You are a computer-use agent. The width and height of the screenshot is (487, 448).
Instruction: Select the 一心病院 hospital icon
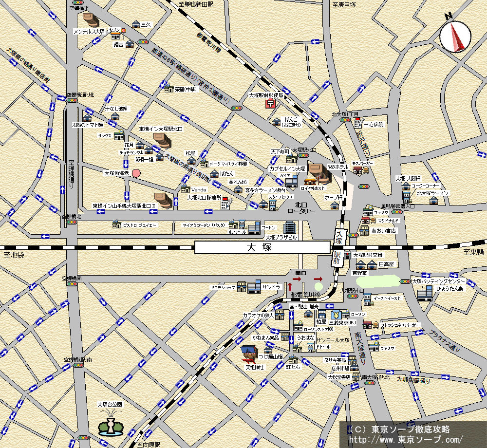[358, 123]
